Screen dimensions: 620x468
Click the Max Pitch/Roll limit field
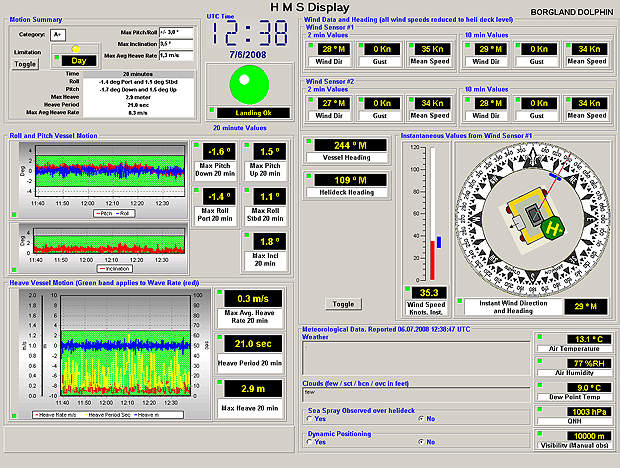click(174, 32)
